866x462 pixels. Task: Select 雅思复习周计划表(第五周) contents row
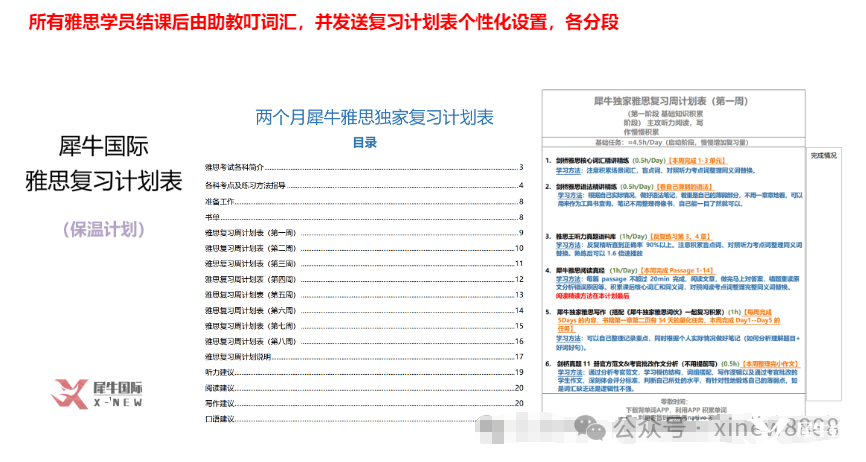(364, 295)
